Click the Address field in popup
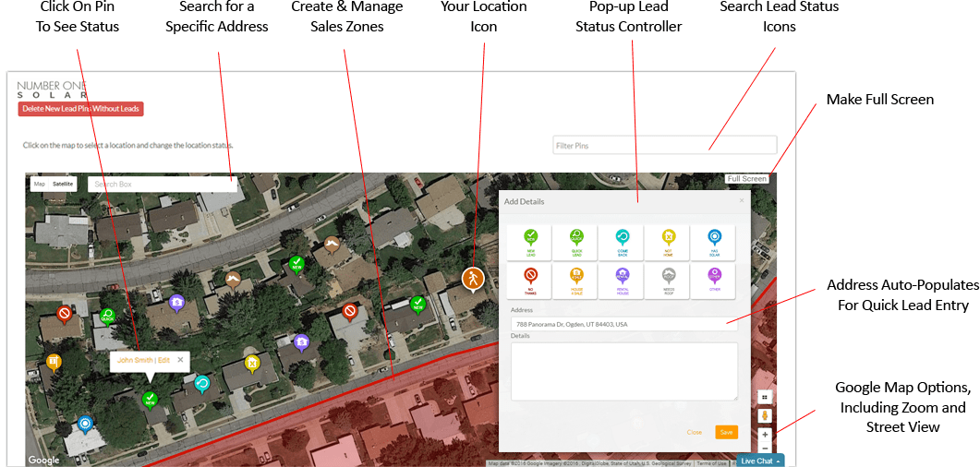The width and height of the screenshot is (980, 467). [x=623, y=324]
